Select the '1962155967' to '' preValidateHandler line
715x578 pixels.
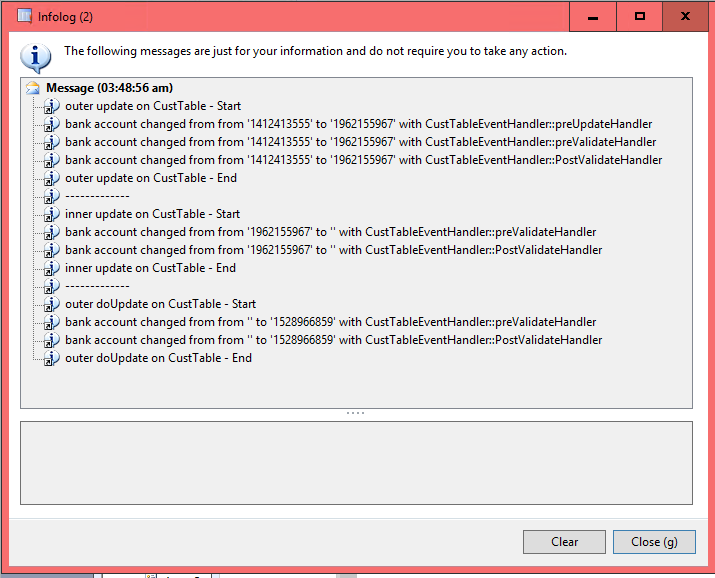point(330,232)
